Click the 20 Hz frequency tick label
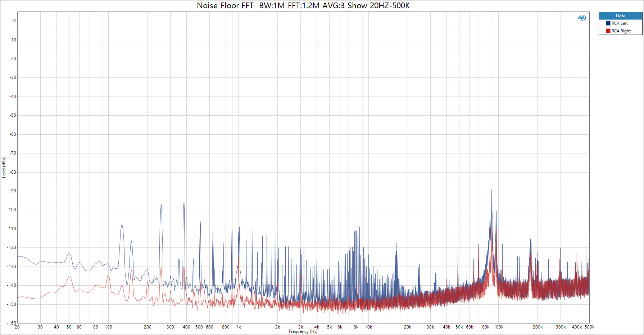This screenshot has width=644, height=335. pos(17,327)
